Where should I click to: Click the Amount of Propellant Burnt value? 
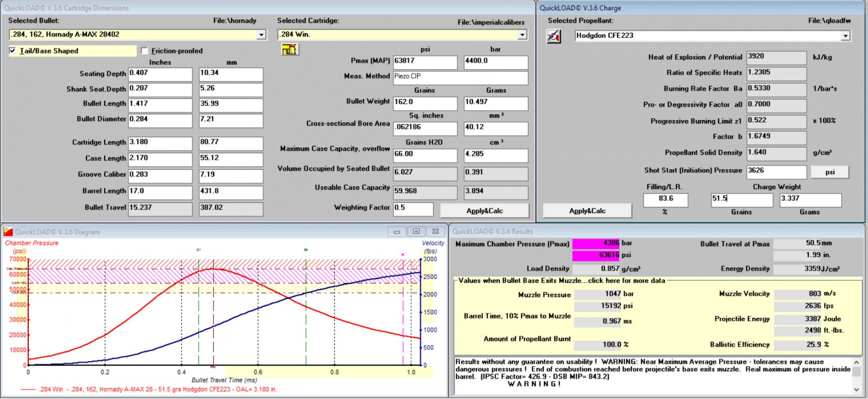click(598, 345)
